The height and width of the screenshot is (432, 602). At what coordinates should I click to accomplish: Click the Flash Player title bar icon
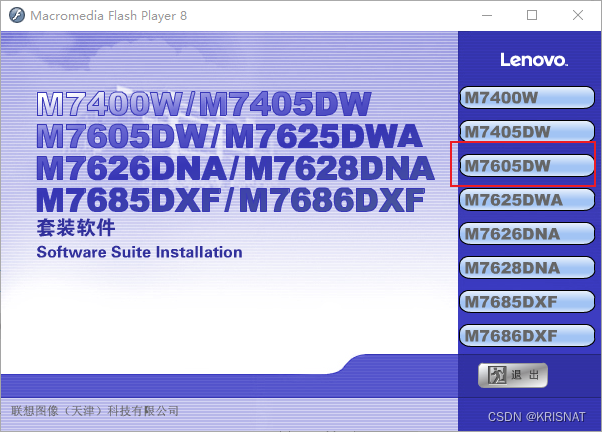click(x=17, y=15)
